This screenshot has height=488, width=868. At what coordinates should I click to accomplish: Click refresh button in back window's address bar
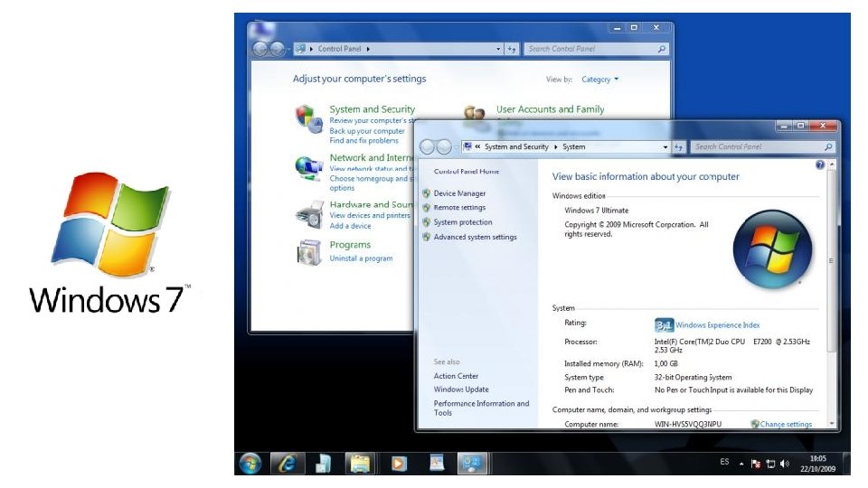click(512, 49)
